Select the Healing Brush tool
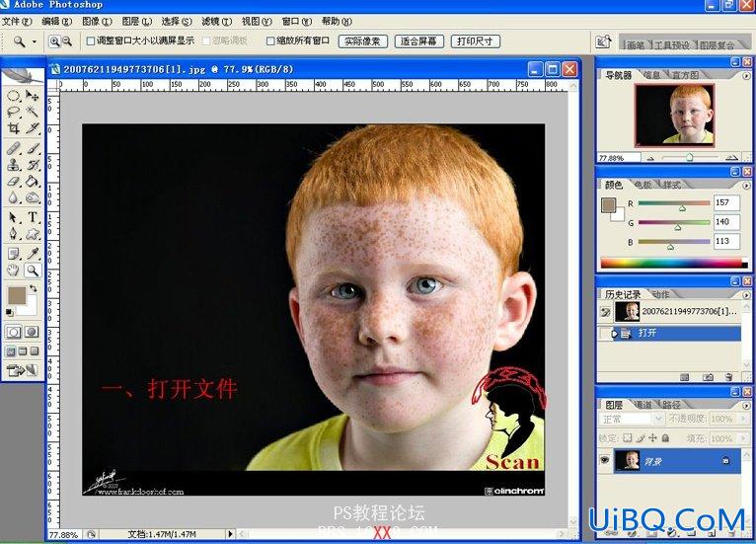This screenshot has width=756, height=544. (x=13, y=148)
